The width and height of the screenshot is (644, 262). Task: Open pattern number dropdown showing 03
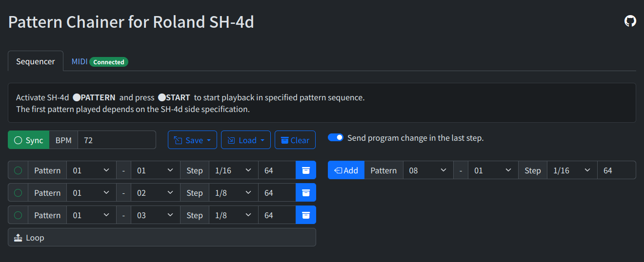coord(156,215)
